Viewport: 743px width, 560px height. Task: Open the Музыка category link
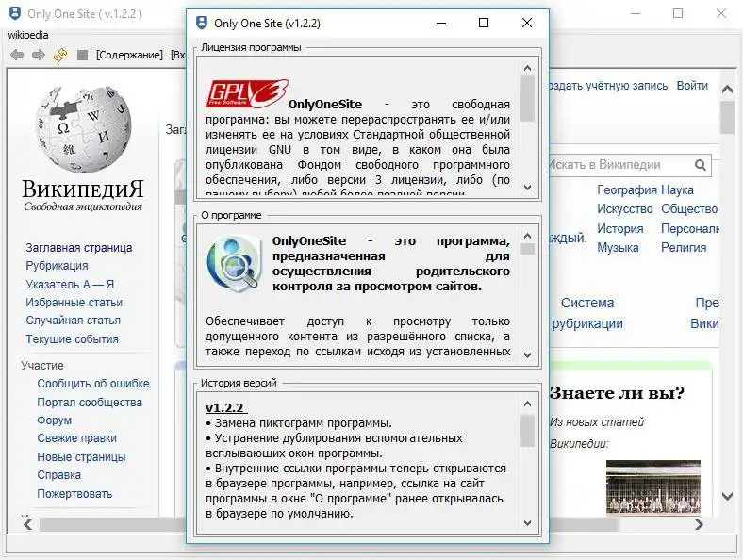click(618, 248)
